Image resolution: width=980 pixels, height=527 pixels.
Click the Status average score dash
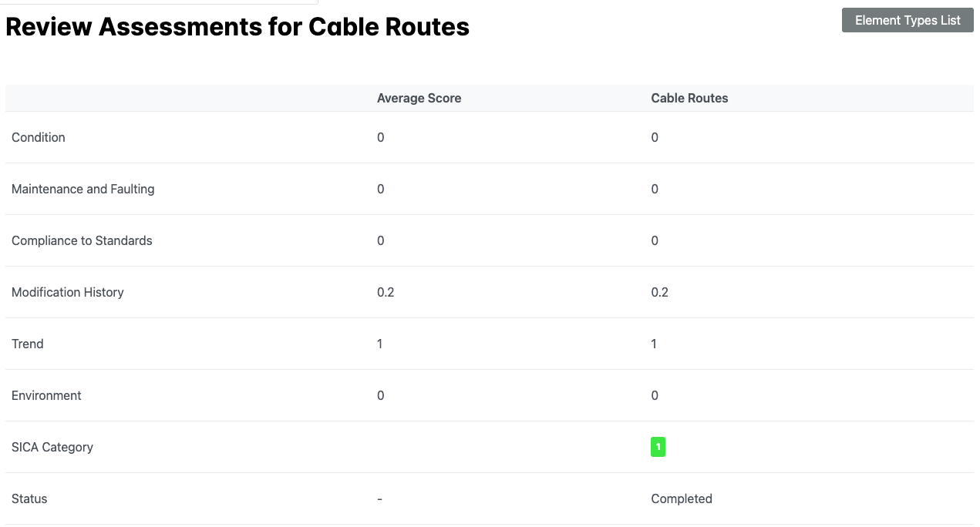379,498
